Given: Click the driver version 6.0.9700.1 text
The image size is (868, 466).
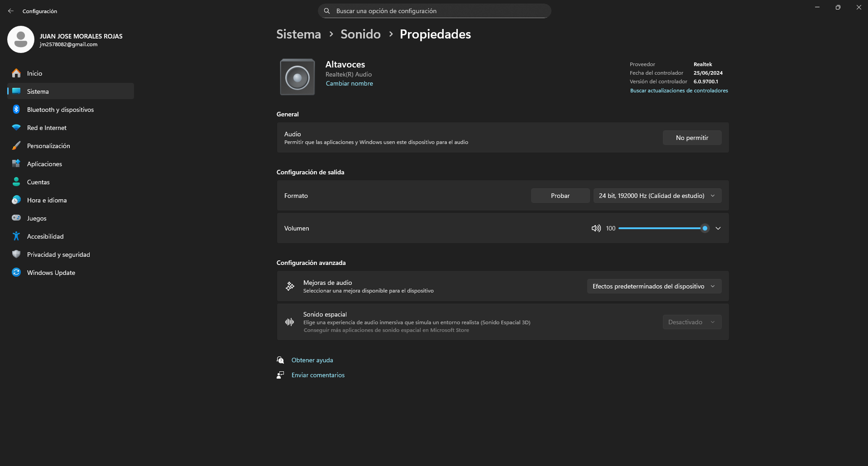Looking at the screenshot, I should [x=706, y=82].
